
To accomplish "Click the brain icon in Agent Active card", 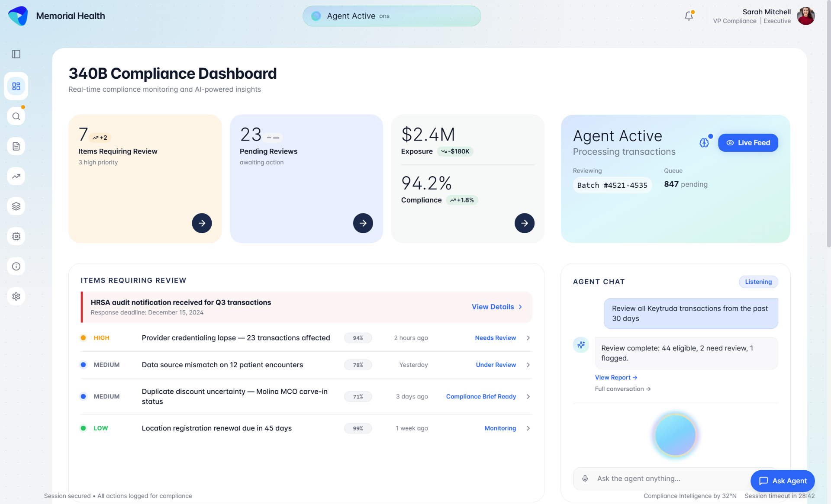I will (x=704, y=143).
